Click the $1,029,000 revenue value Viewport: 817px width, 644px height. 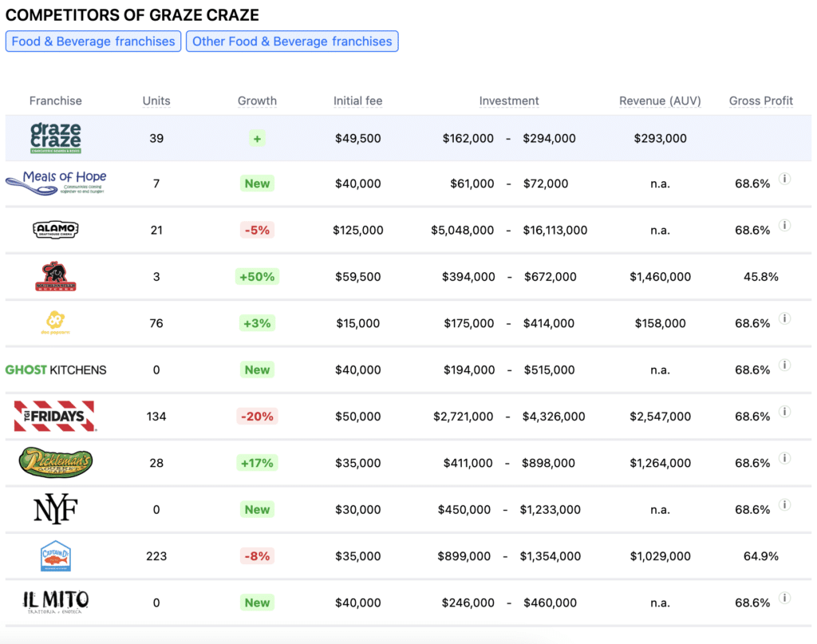click(660, 556)
